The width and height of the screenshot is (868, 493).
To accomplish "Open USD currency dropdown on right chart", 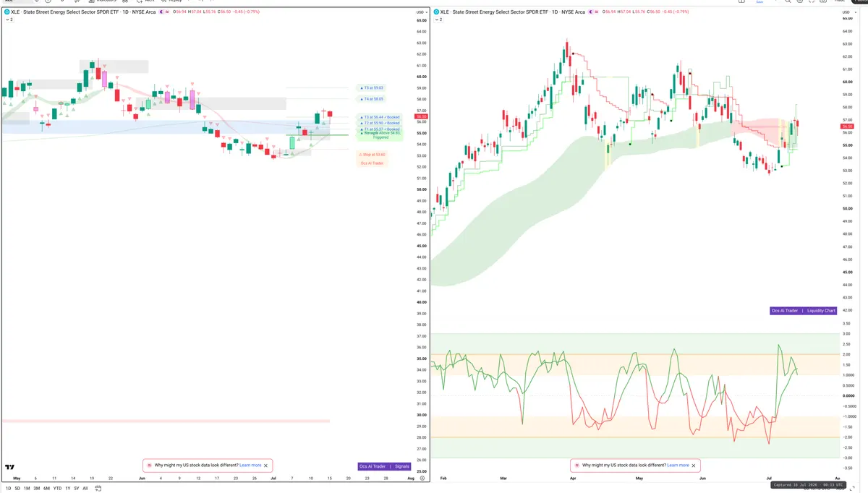I will click(848, 12).
